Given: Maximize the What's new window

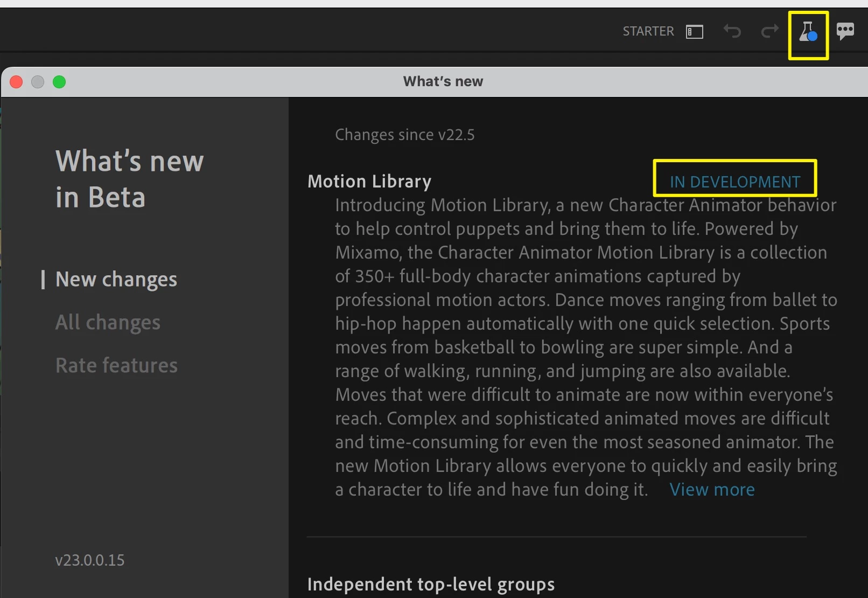Looking at the screenshot, I should [x=59, y=82].
